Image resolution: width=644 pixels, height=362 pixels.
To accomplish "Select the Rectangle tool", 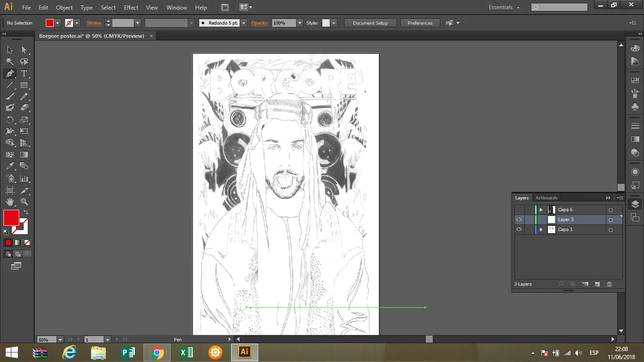I will [24, 85].
